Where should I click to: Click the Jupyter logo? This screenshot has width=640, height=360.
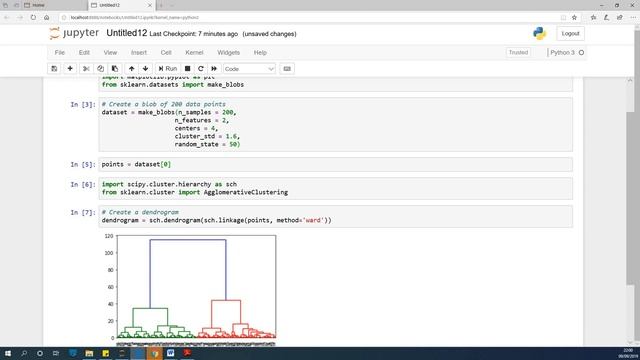74,33
